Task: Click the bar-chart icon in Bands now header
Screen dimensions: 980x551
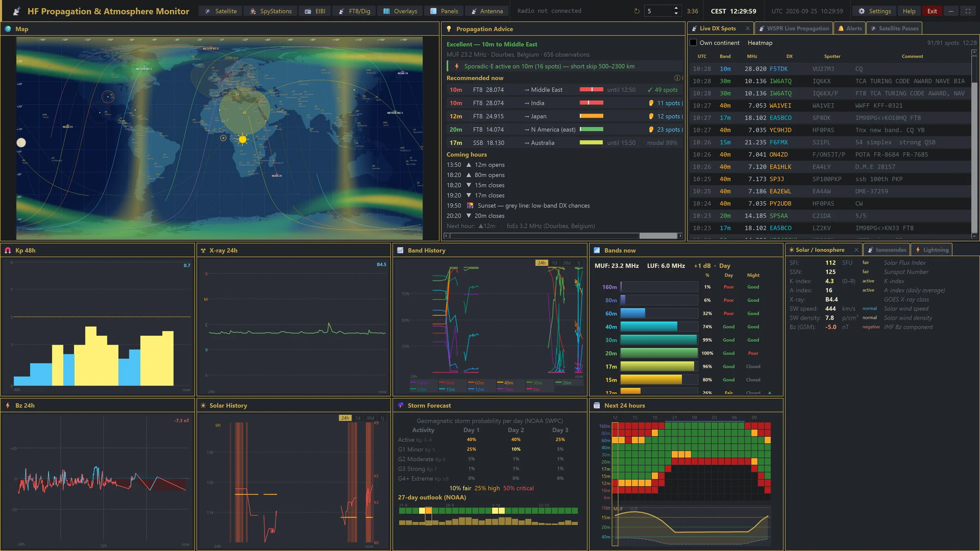Action: [x=597, y=251]
